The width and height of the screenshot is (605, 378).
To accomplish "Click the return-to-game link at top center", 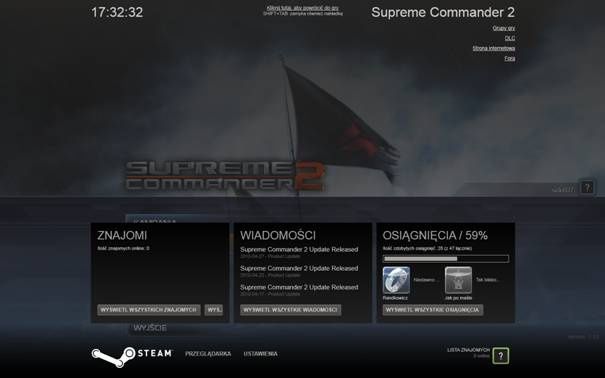I will (x=303, y=8).
